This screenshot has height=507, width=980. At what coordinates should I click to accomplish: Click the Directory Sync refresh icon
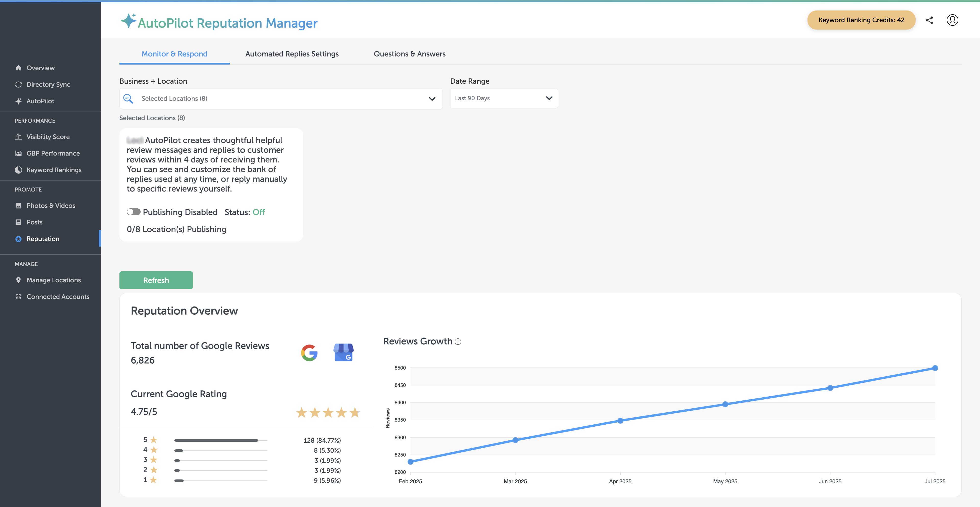coord(18,84)
